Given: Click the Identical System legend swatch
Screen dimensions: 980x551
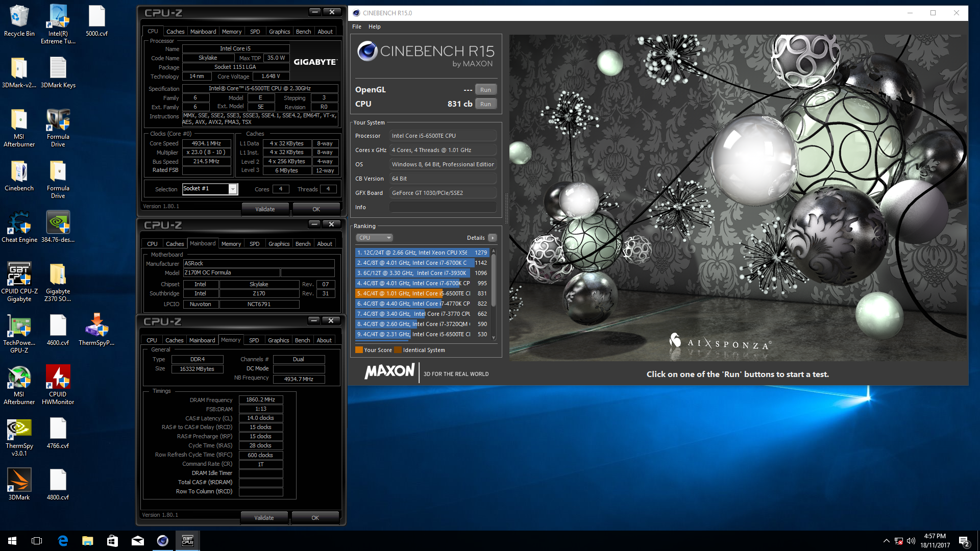Looking at the screenshot, I should [x=398, y=350].
